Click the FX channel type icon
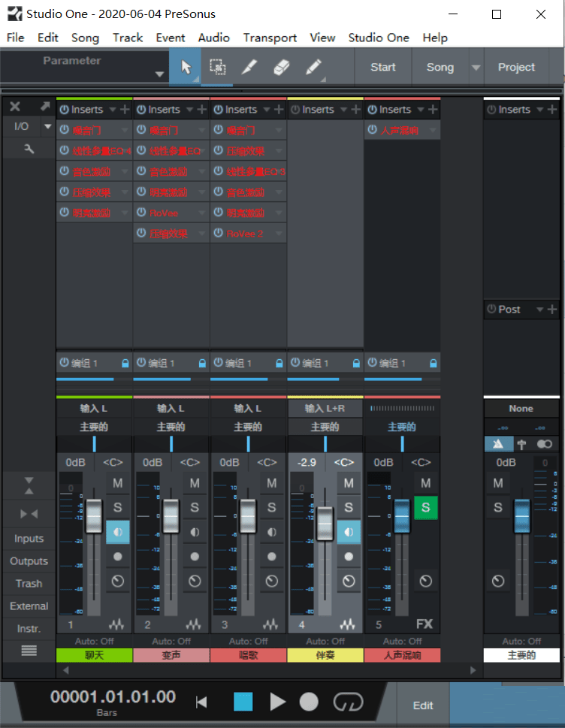The height and width of the screenshot is (728, 565). click(x=425, y=624)
